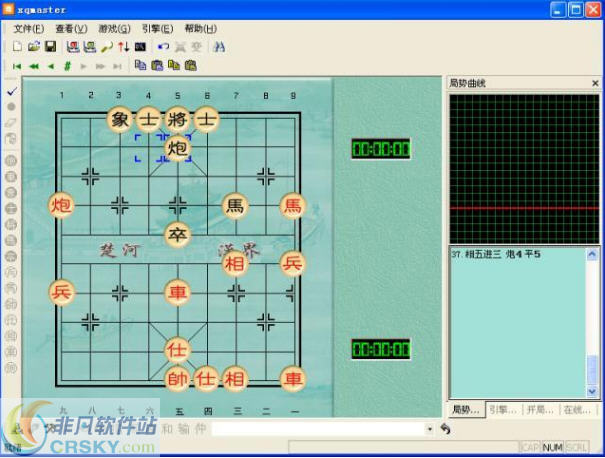Screen dimensions: 605x458
Task: Open the 查看(V) menu
Action: 71,29
